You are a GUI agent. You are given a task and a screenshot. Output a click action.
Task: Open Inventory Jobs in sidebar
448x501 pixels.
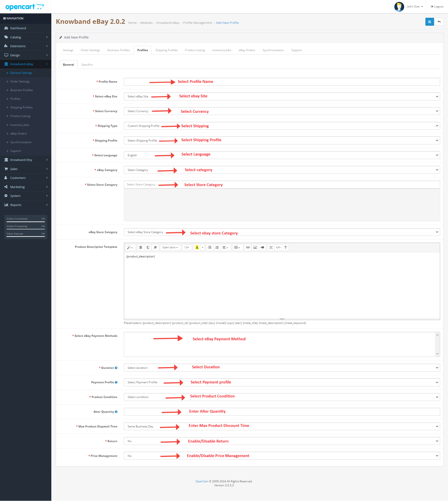(20, 125)
